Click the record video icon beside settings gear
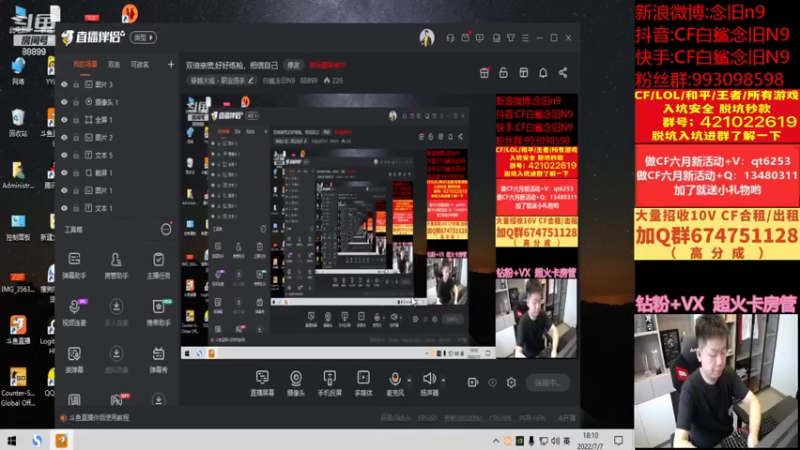This screenshot has height=450, width=800. (x=473, y=382)
